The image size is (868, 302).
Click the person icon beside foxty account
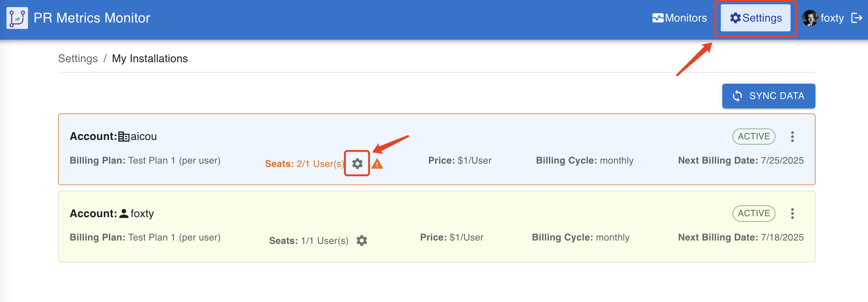point(124,213)
